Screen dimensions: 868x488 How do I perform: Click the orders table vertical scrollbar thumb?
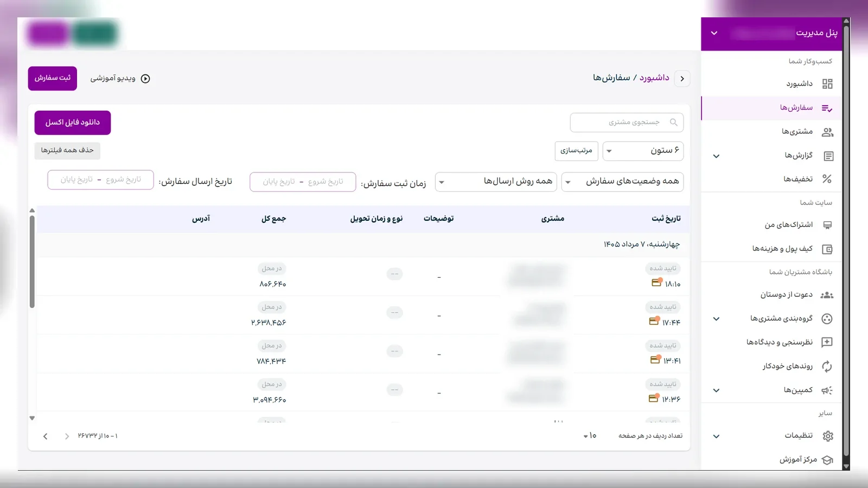tap(32, 262)
